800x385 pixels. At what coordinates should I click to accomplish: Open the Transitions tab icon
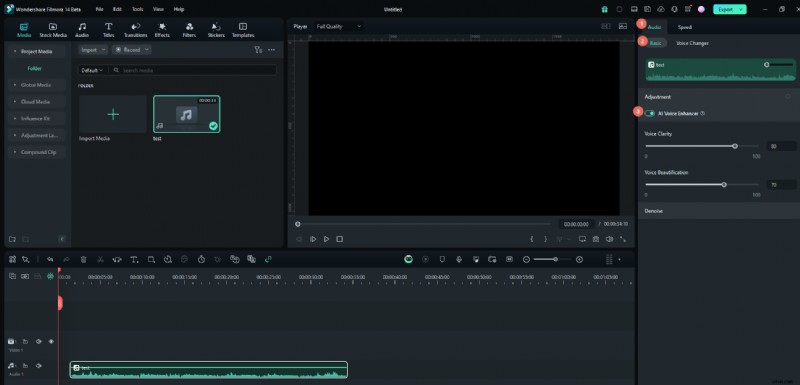[136, 27]
